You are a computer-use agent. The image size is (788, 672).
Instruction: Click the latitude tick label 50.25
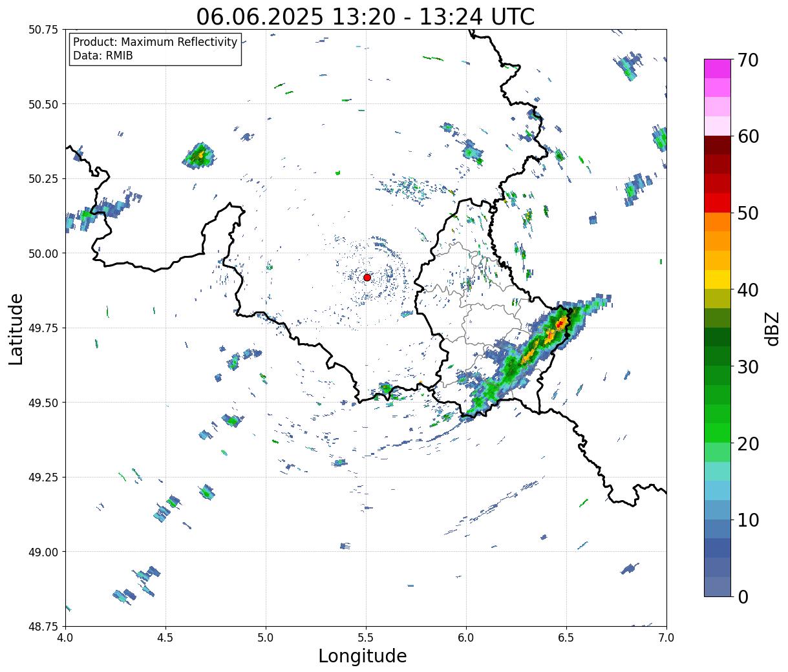coord(43,179)
